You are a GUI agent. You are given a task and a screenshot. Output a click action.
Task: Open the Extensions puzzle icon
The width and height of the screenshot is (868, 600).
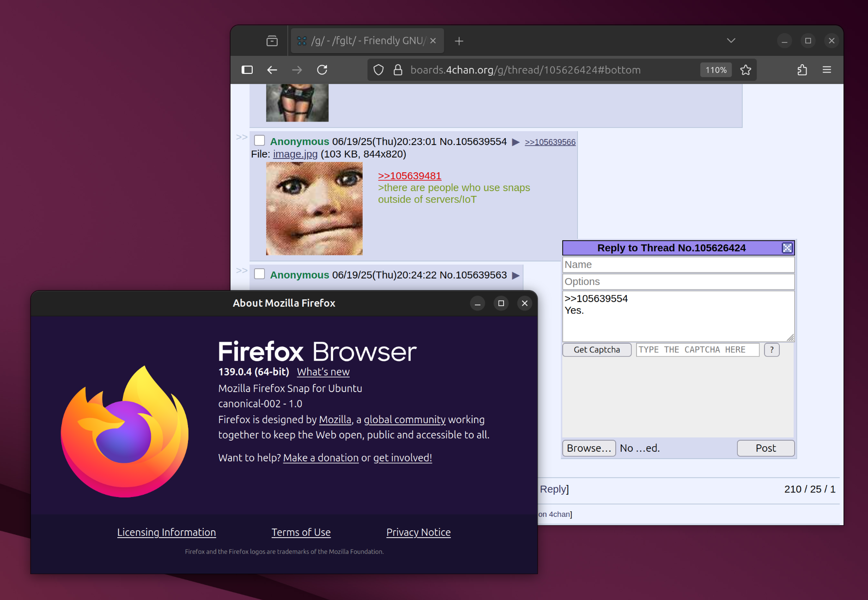coord(802,70)
